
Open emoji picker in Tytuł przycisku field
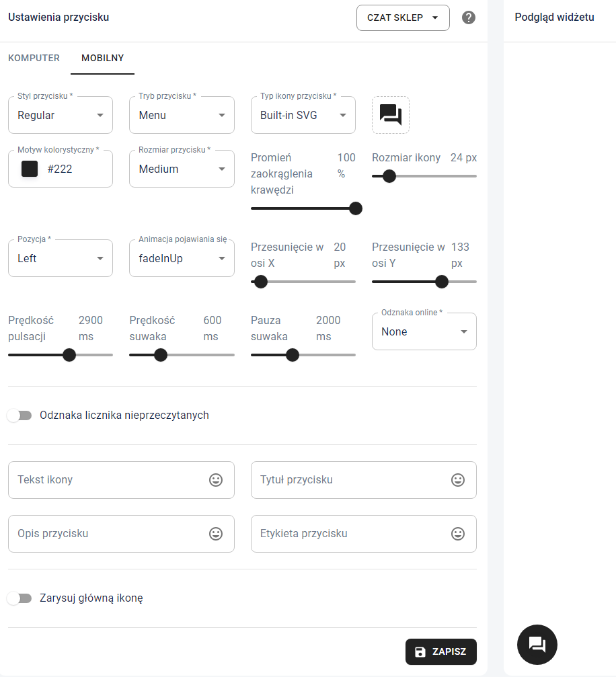tap(458, 480)
